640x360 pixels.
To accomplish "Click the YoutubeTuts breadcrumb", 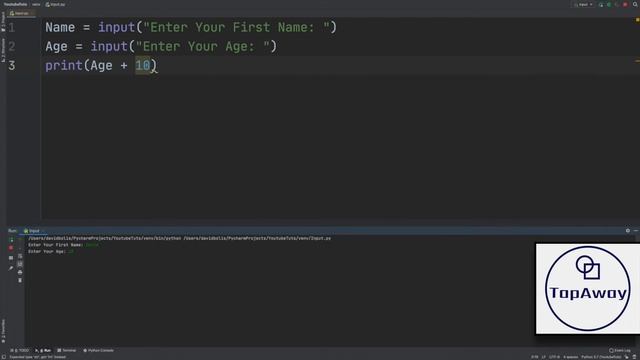I will click(x=15, y=4).
